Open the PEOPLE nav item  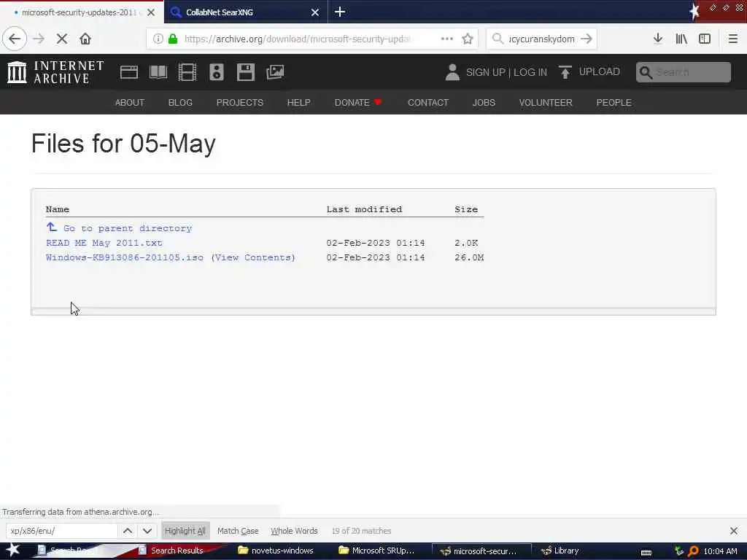[614, 102]
